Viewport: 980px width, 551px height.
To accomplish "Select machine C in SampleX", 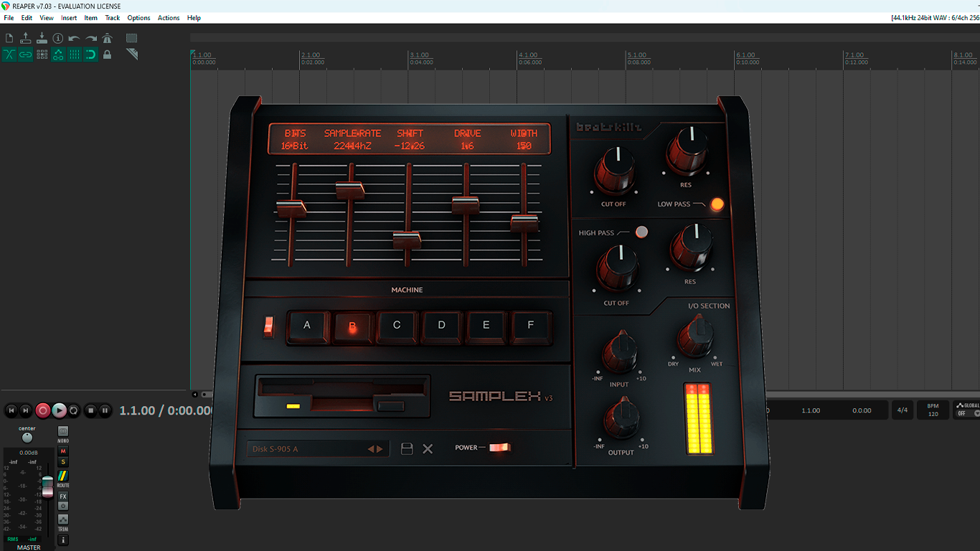I will coord(397,326).
